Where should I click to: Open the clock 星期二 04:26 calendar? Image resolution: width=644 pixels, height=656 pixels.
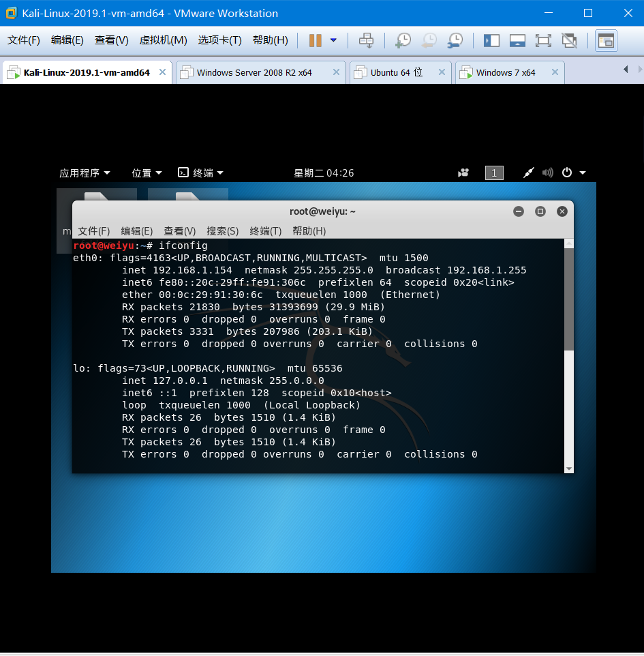coord(324,173)
